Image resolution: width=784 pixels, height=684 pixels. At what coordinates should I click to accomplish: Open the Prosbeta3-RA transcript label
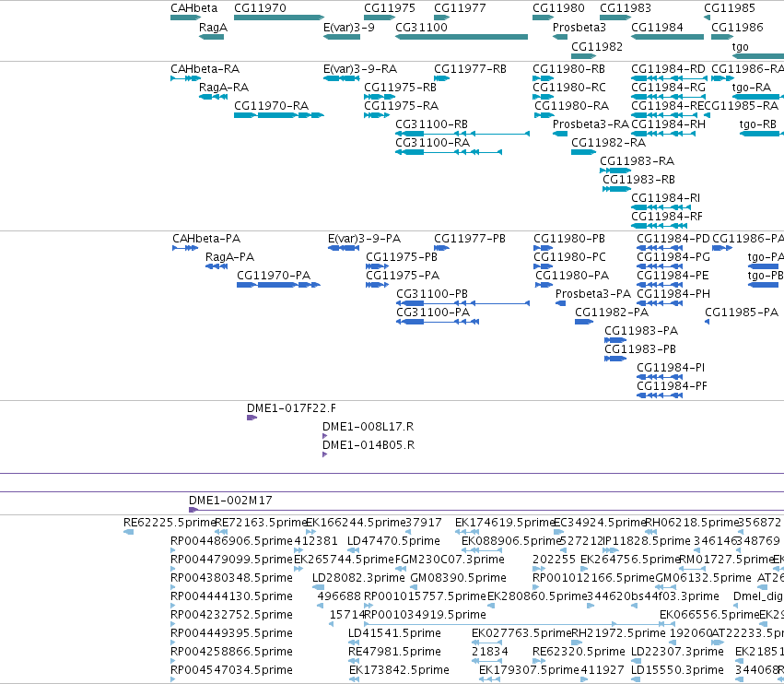591,124
